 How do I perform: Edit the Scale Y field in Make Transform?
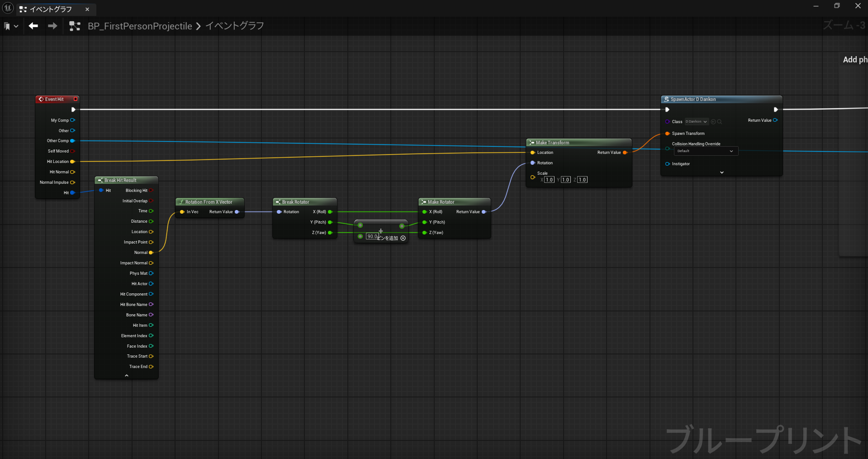[566, 180]
